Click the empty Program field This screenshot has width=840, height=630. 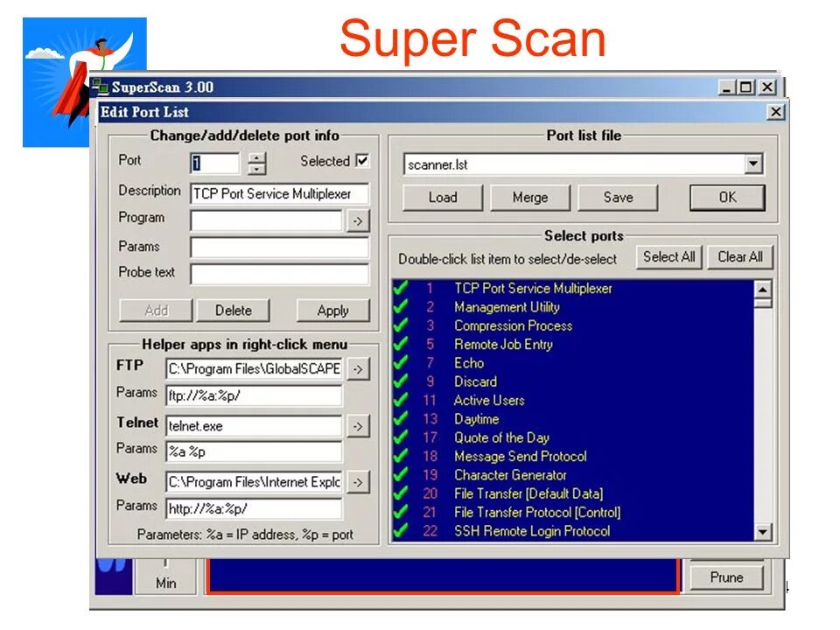coord(266,220)
